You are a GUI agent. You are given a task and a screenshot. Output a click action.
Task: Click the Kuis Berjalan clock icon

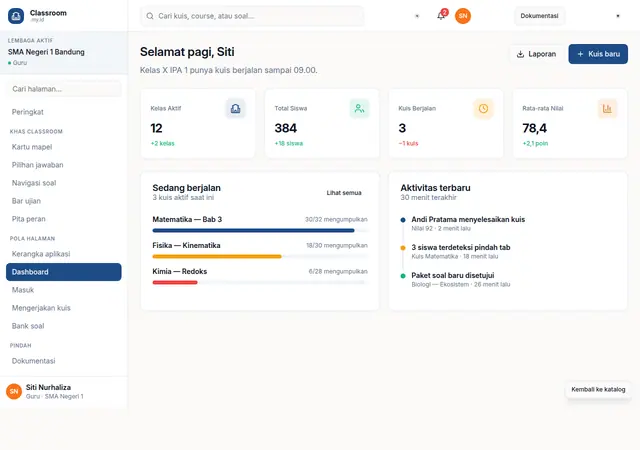[483, 109]
